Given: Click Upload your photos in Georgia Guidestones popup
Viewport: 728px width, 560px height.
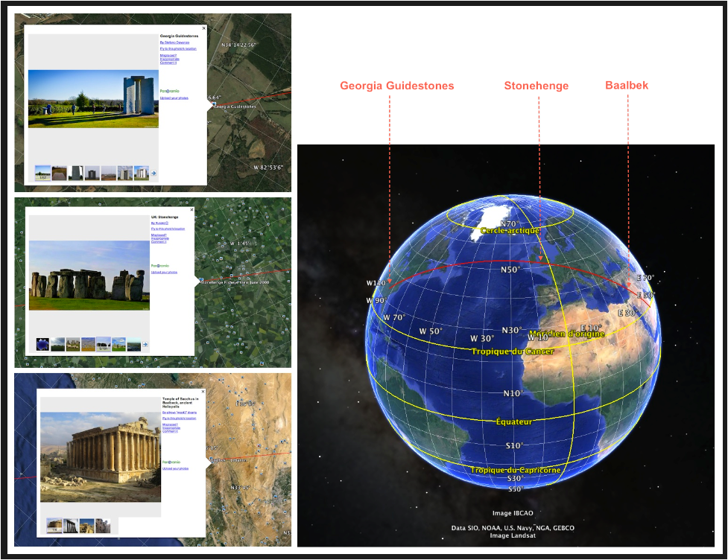Looking at the screenshot, I should 174,98.
